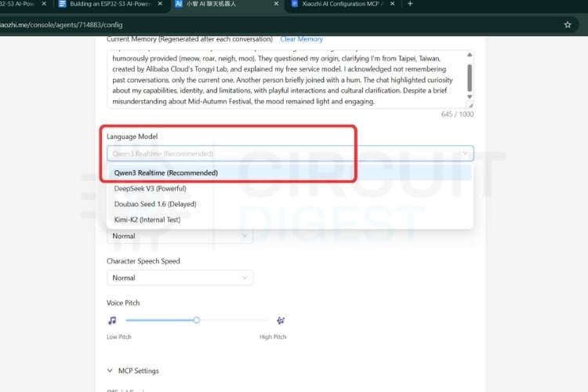Switch to the Building an ESP32-S3 AI-Power tab

pyautogui.click(x=110, y=4)
